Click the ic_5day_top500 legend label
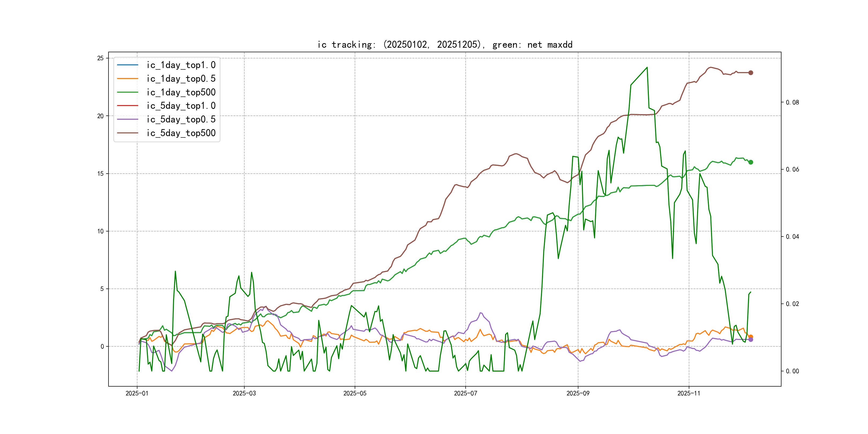868x434 pixels. tap(181, 133)
